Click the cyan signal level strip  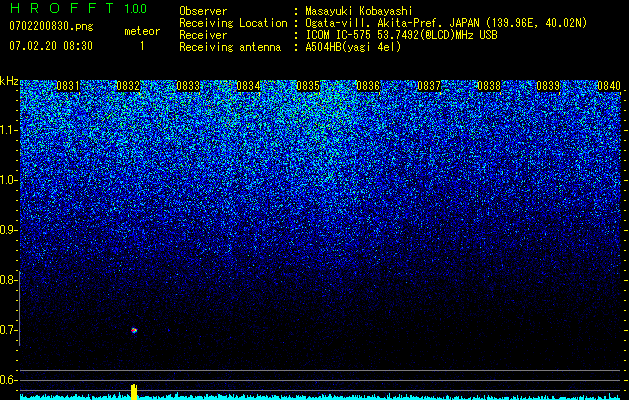point(320,397)
